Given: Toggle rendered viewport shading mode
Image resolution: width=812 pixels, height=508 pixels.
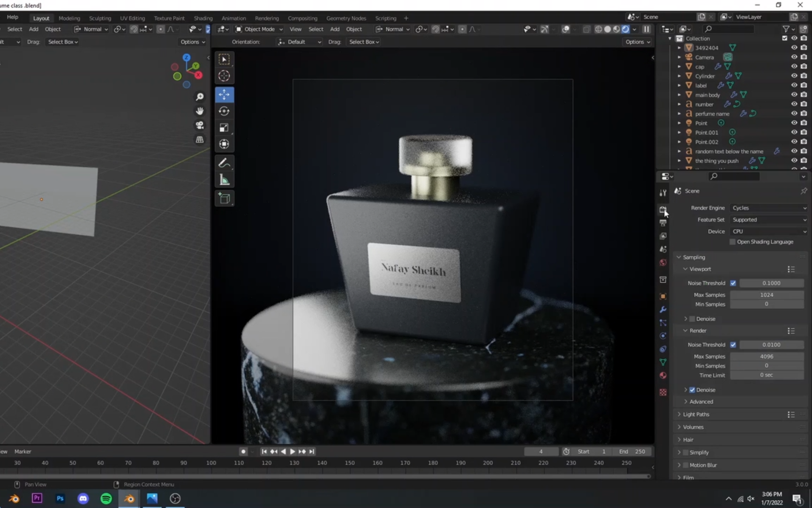Looking at the screenshot, I should 626,29.
